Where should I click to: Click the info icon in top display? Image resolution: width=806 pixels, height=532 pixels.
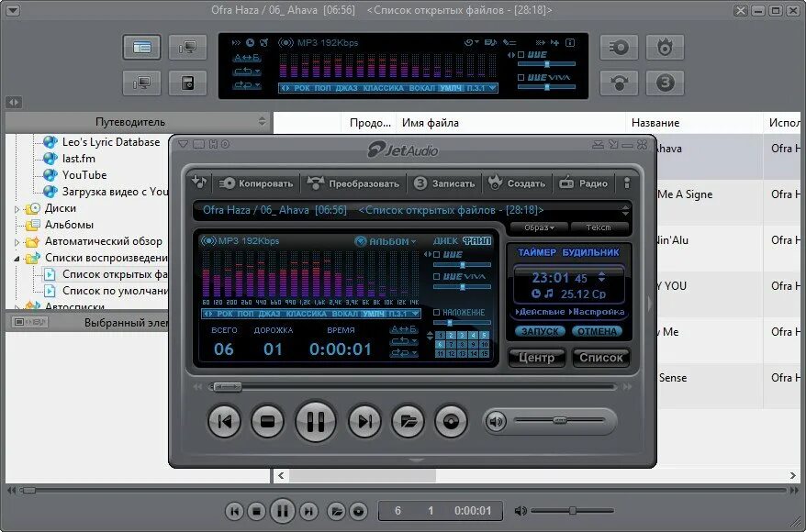click(x=570, y=42)
